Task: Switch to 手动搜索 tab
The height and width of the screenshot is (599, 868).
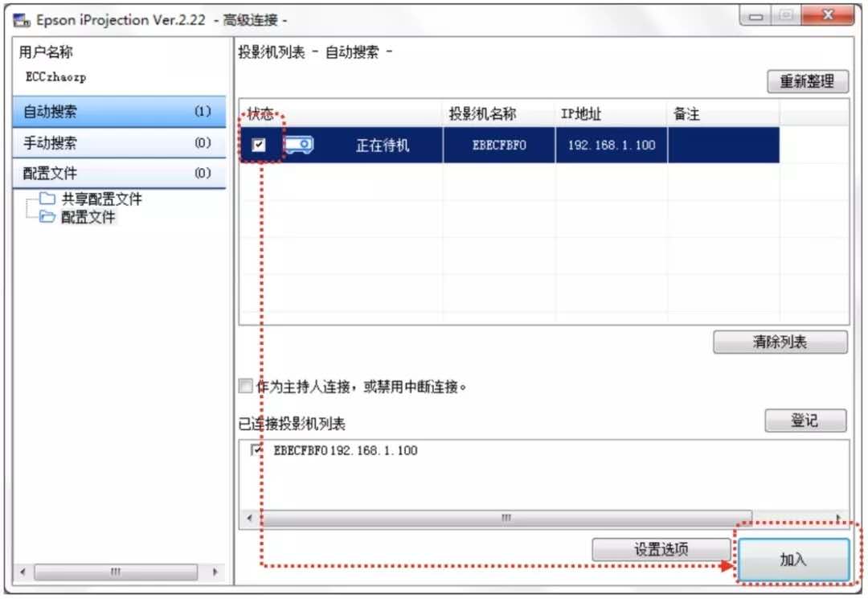Action: (119, 143)
